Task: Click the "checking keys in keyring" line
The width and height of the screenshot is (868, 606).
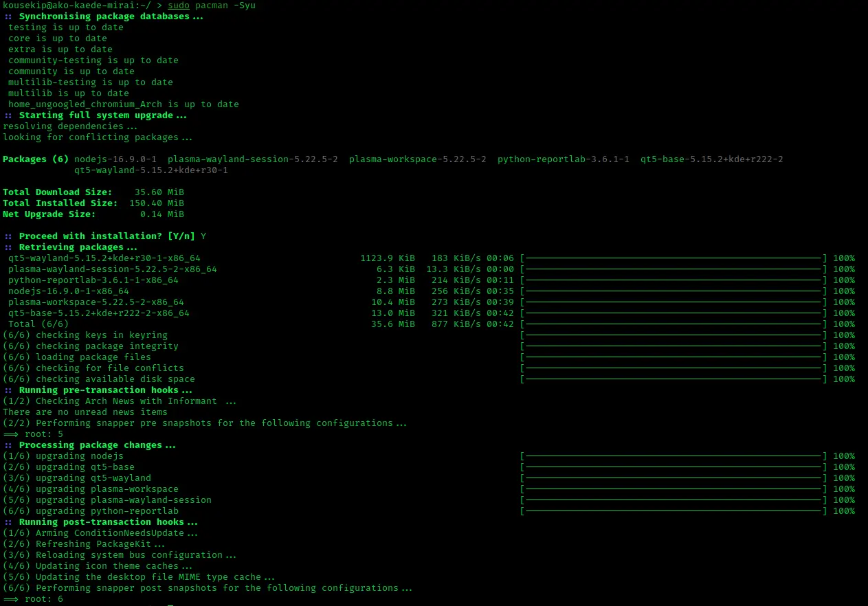Action: (101, 335)
